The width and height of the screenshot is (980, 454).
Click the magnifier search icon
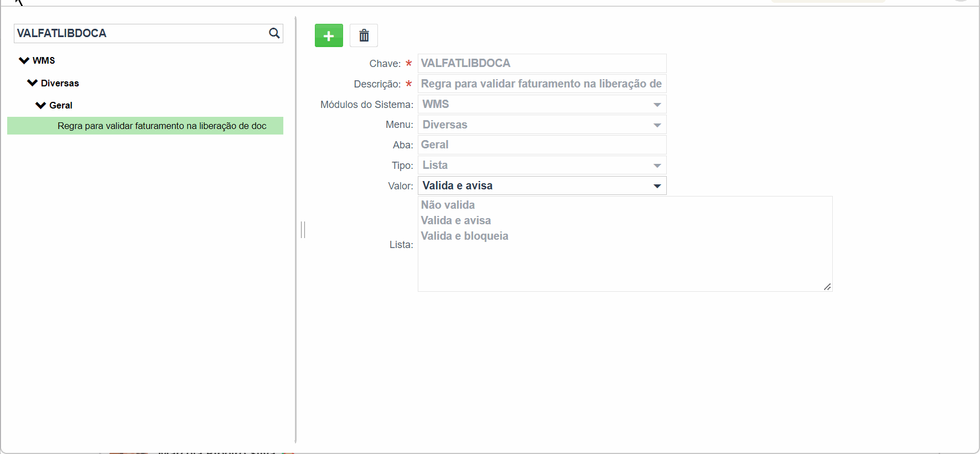click(274, 33)
